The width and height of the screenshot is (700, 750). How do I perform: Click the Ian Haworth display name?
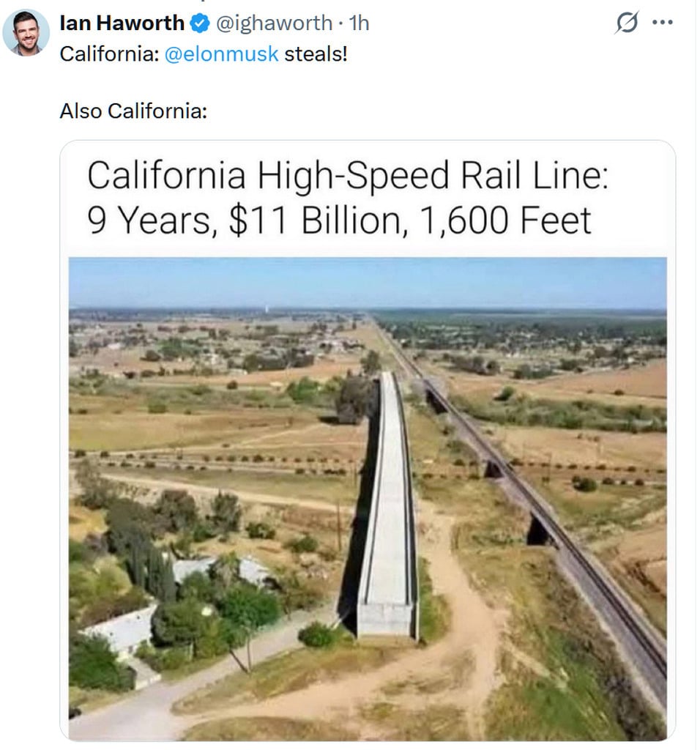(x=122, y=23)
